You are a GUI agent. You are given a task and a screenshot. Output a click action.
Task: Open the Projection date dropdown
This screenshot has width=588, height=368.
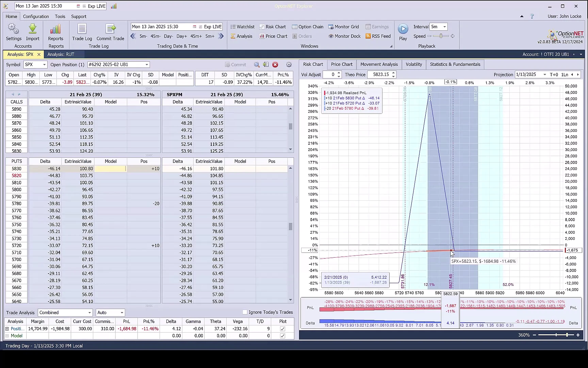pos(545,75)
